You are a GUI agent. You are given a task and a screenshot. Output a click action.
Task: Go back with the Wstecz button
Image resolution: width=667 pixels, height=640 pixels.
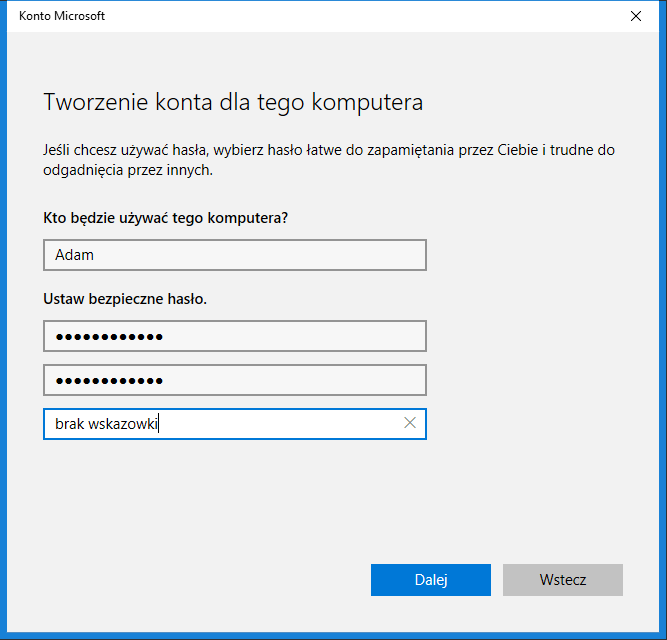(x=563, y=580)
